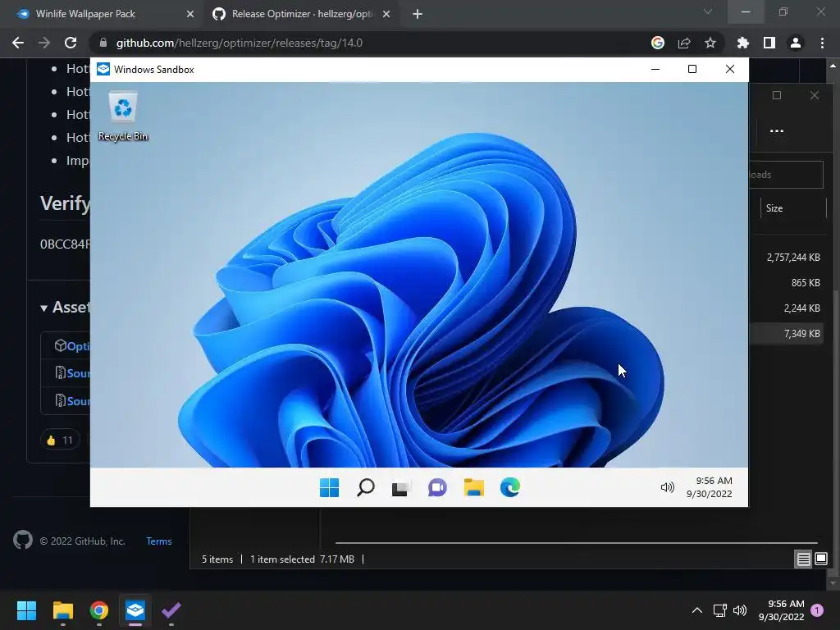The width and height of the screenshot is (840, 630).
Task: Open the purple checkmark app in taskbar
Action: point(171,610)
